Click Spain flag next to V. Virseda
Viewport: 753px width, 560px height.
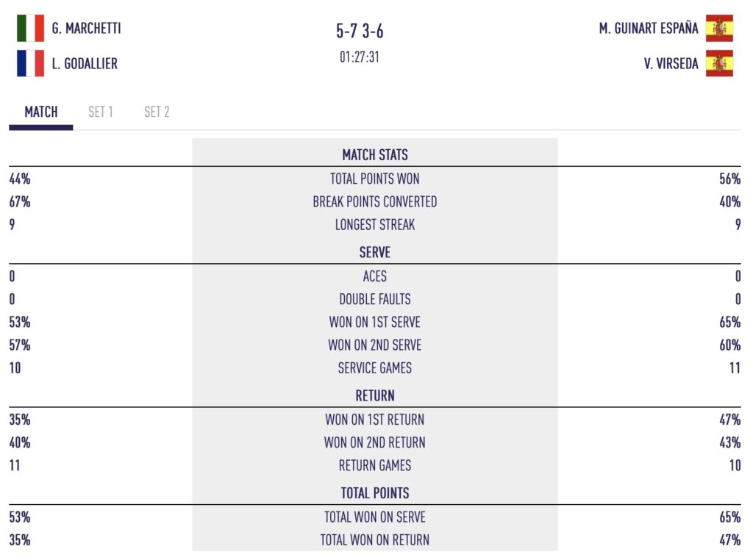point(719,63)
